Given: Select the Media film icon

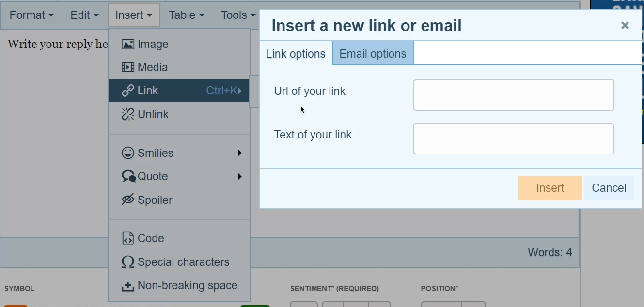Looking at the screenshot, I should (127, 67).
